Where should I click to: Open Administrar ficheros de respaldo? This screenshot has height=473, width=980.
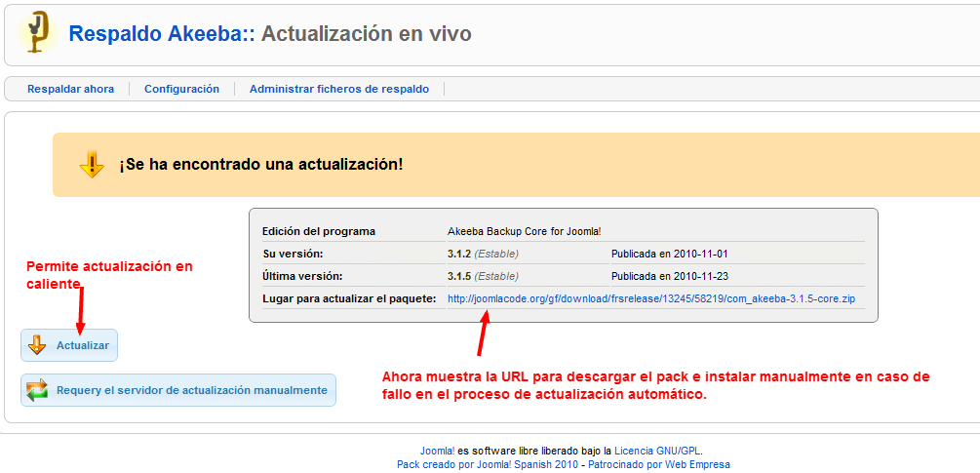pyautogui.click(x=339, y=89)
